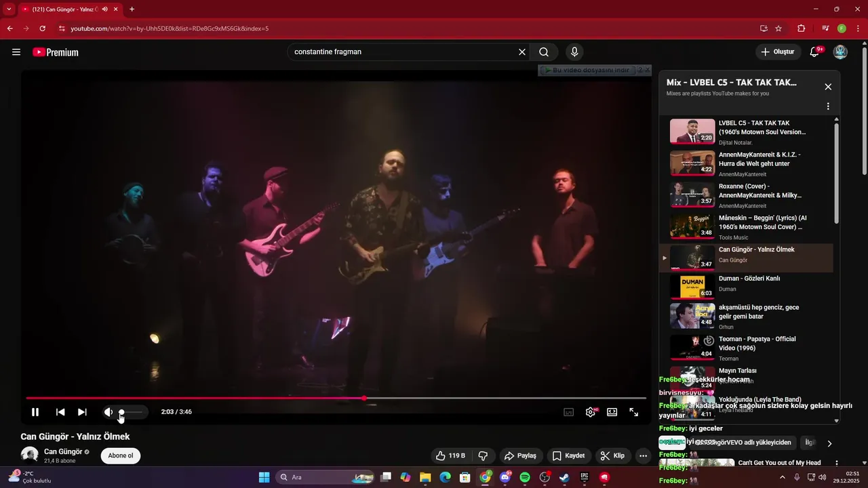Install page as app from address bar
Image resolution: width=868 pixels, height=488 pixels.
764,28
